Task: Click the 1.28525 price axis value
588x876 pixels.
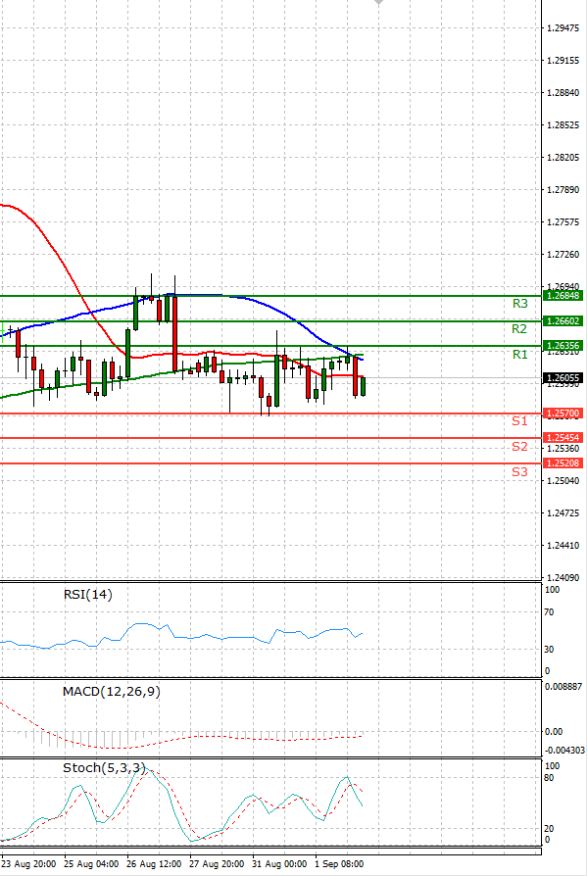Action: point(563,125)
